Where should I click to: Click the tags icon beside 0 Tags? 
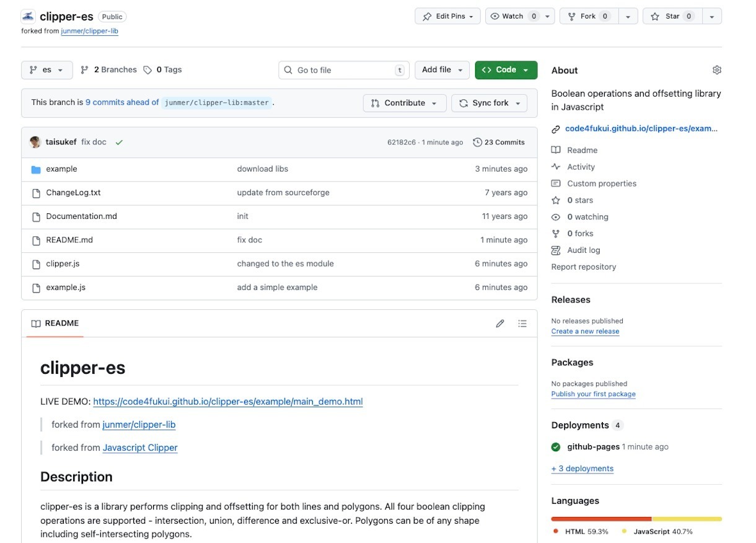147,70
